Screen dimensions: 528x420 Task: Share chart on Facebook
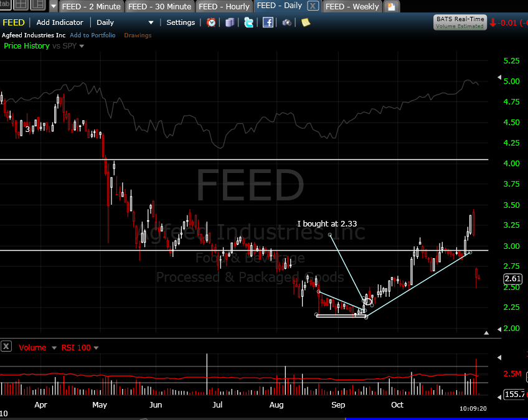pyautogui.click(x=268, y=22)
